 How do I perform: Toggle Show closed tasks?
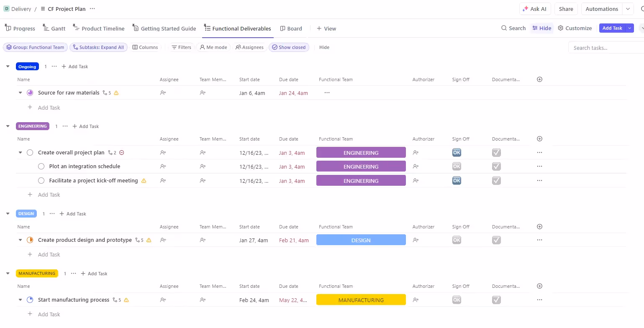click(289, 47)
